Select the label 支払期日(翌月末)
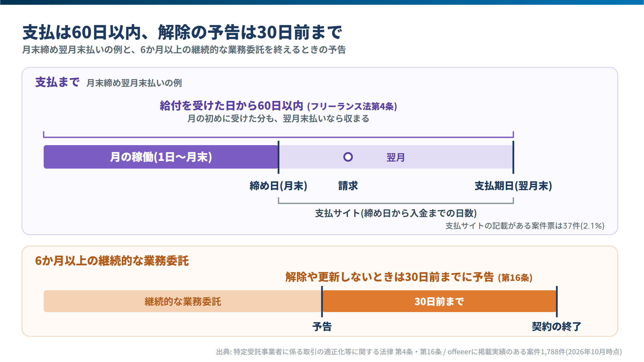 tap(513, 186)
